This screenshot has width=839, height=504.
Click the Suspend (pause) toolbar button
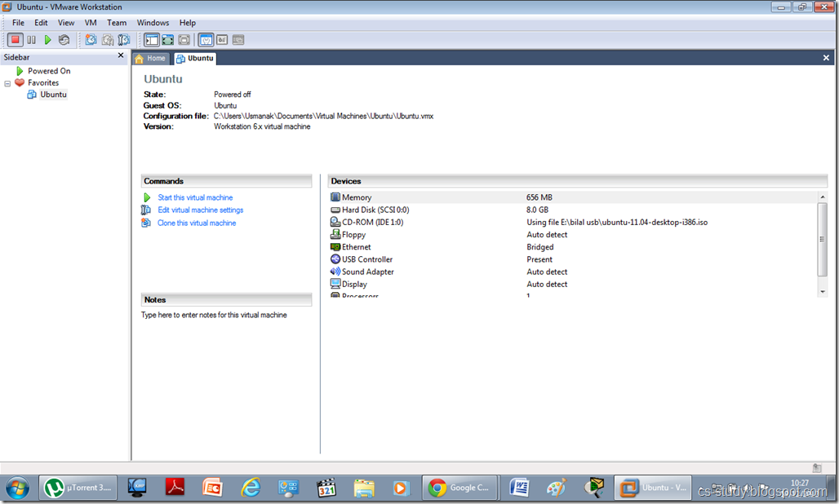point(32,39)
